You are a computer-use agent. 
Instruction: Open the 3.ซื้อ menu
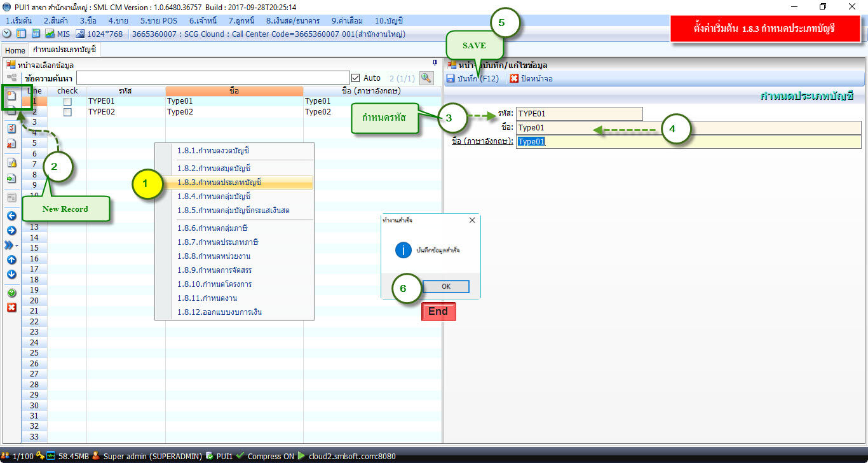pos(88,20)
